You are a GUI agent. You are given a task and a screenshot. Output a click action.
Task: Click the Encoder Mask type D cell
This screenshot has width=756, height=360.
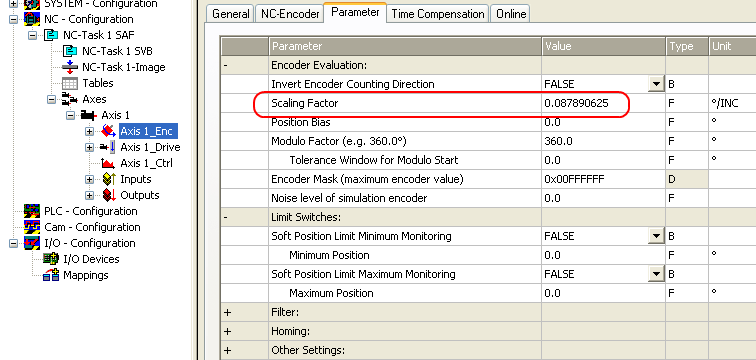point(687,179)
